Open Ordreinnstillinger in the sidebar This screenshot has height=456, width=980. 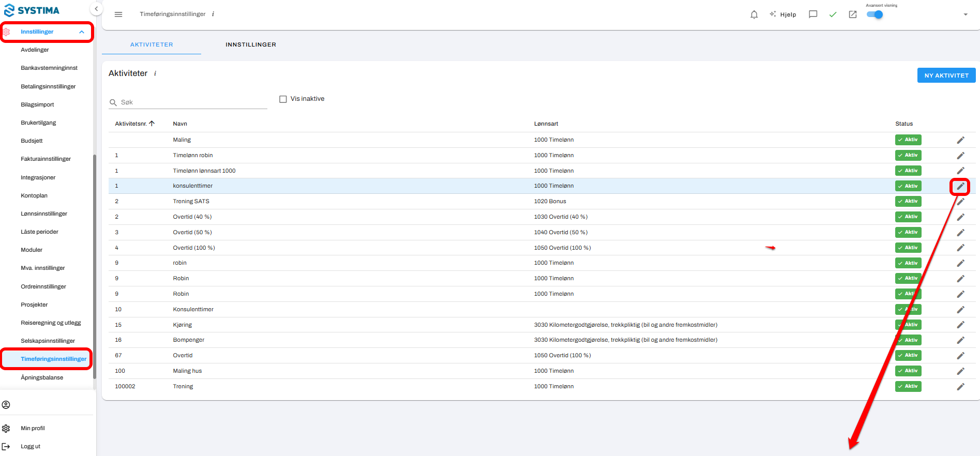click(43, 286)
